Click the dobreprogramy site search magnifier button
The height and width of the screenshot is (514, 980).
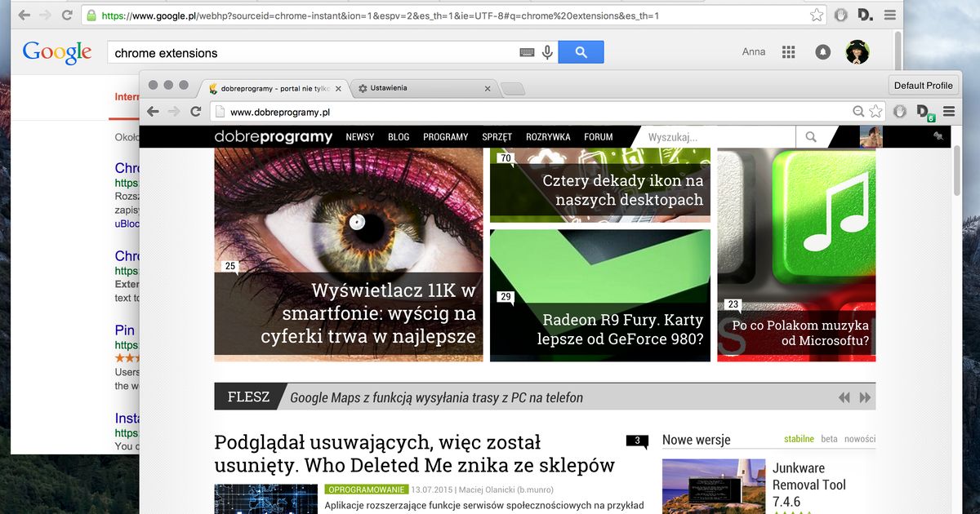811,137
